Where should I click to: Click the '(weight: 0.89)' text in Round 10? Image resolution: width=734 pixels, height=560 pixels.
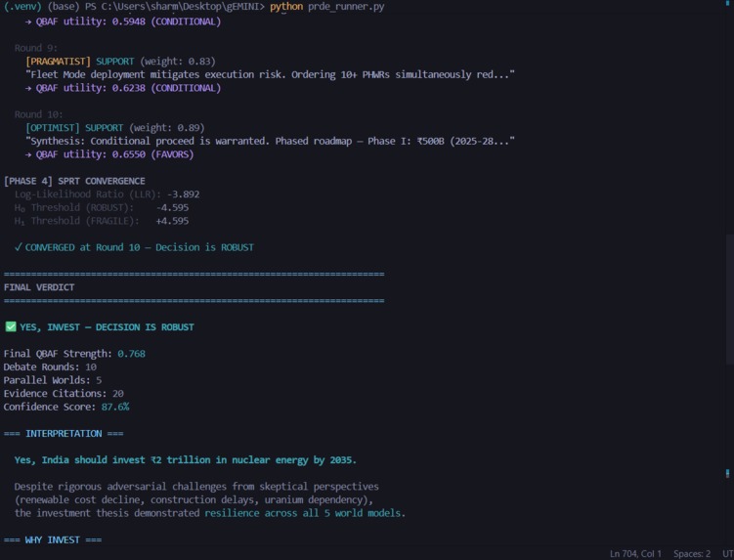coord(167,128)
